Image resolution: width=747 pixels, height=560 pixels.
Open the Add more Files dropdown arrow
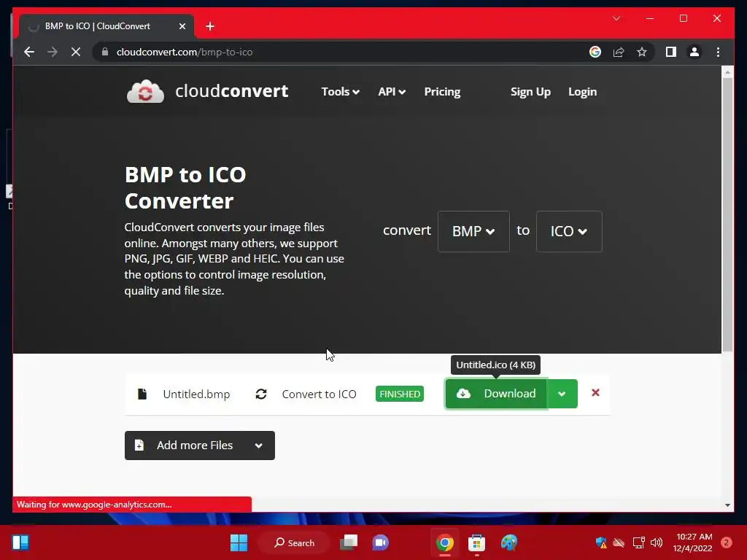click(259, 446)
